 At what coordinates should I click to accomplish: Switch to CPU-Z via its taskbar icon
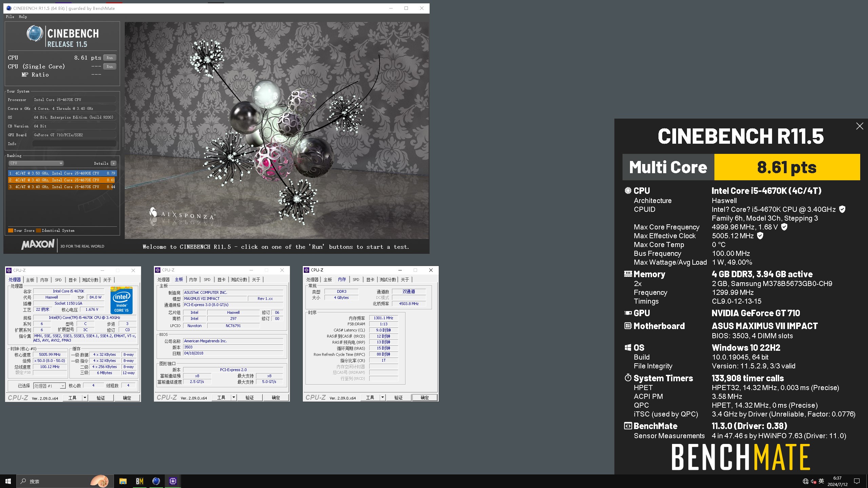(x=173, y=481)
